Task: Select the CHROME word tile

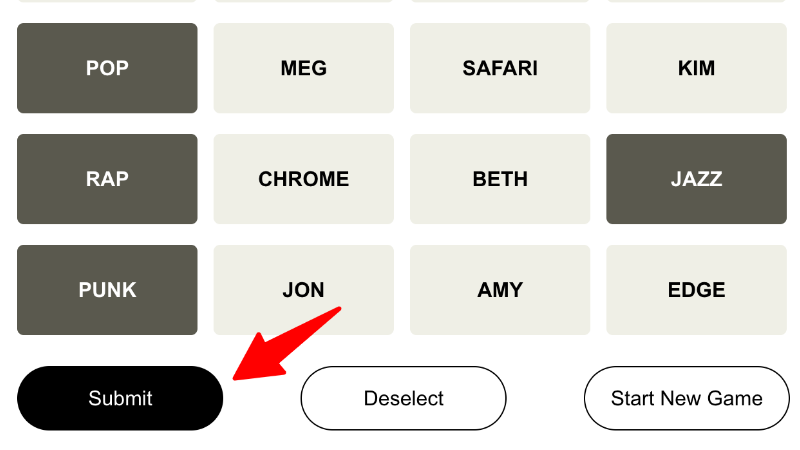Action: coord(303,179)
